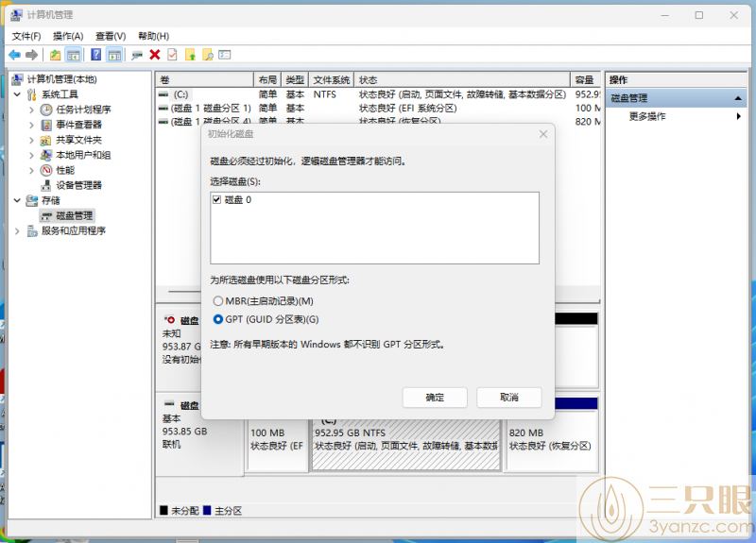The image size is (756, 543).
Task: Click the checklist settings toolbar icon
Action: tap(225, 55)
